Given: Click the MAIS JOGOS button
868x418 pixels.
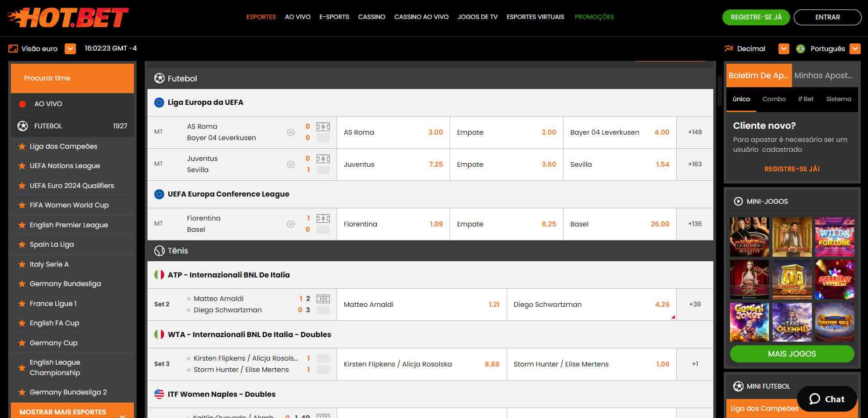Looking at the screenshot, I should [x=791, y=354].
